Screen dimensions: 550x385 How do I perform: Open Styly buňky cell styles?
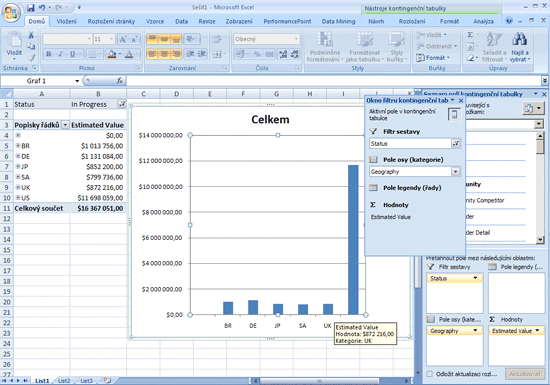click(396, 47)
